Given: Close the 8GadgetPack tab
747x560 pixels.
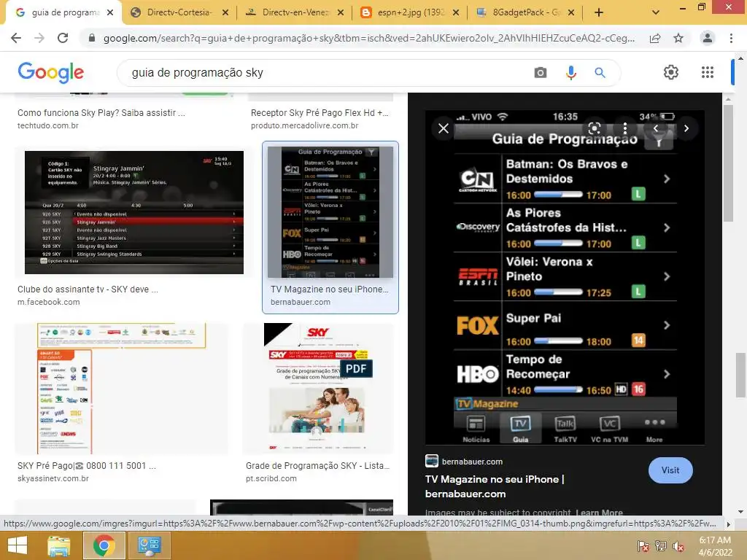Looking at the screenshot, I should tap(571, 12).
